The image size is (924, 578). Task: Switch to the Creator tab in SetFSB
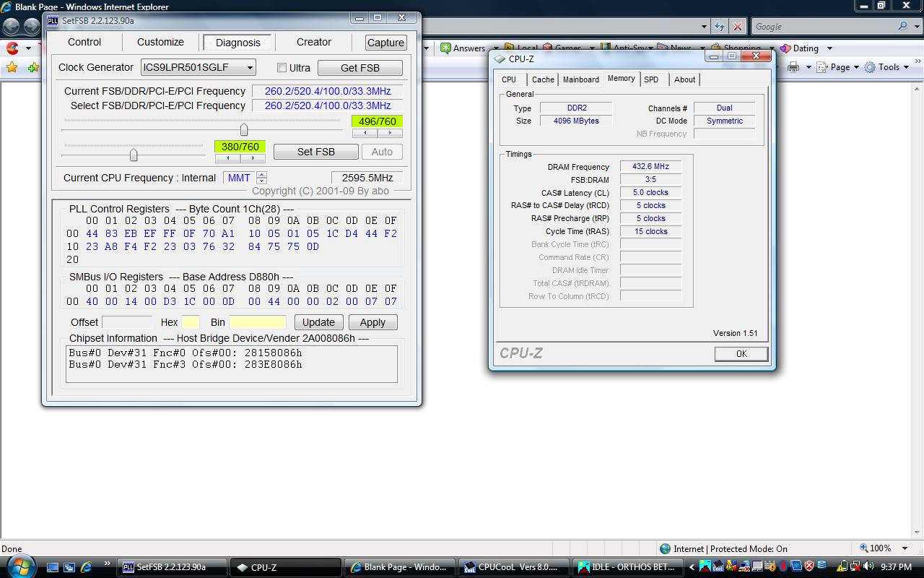[314, 42]
